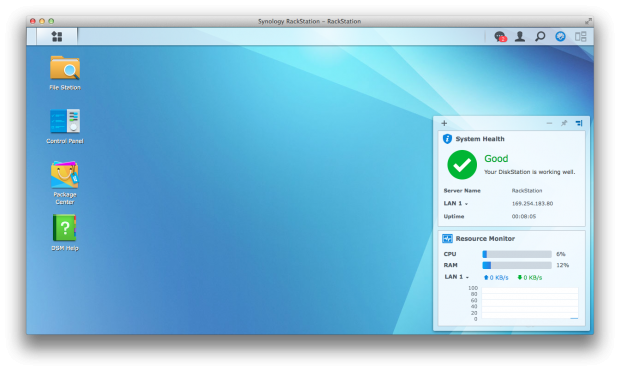Click the Resource Monitor chart icon
Image resolution: width=620 pixels, height=371 pixels.
tap(447, 238)
